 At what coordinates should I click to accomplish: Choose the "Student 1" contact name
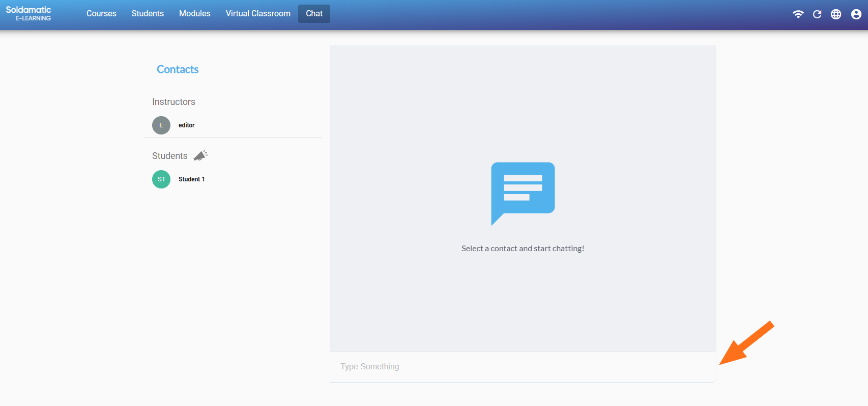pos(191,179)
